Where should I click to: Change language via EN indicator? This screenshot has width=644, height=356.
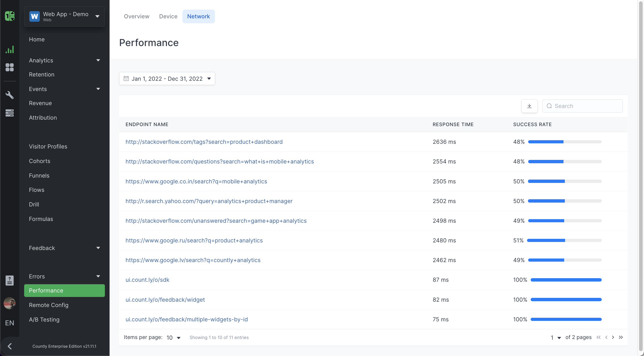[x=9, y=323]
